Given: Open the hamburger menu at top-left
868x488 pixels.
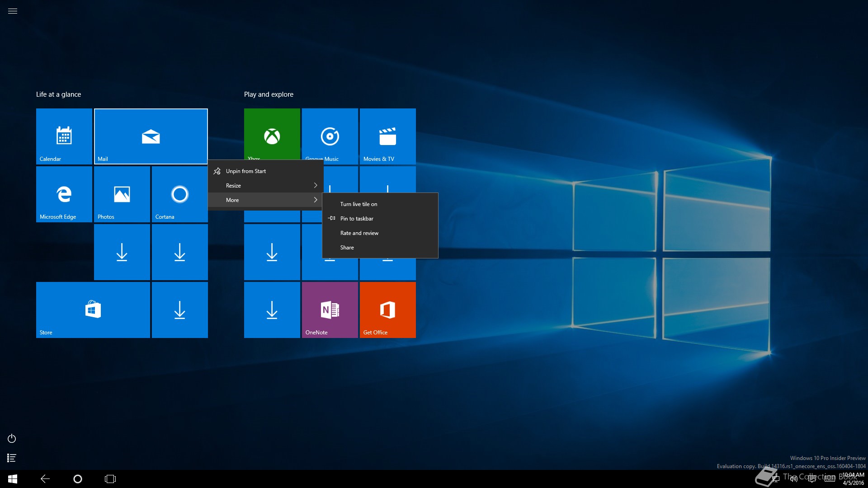Looking at the screenshot, I should (13, 11).
